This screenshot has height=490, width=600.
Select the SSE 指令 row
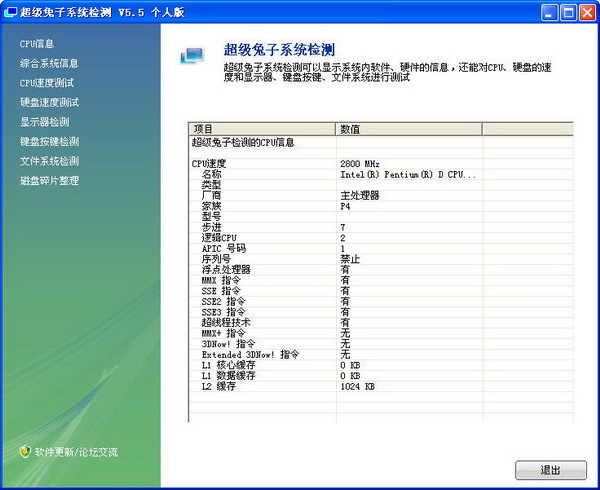[381, 291]
